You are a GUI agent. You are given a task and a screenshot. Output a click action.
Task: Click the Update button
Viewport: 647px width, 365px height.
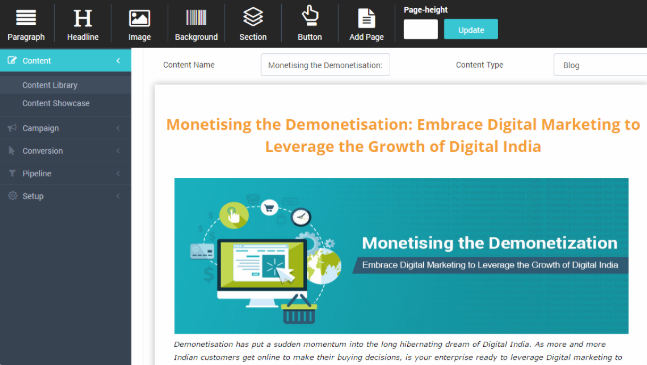471,29
